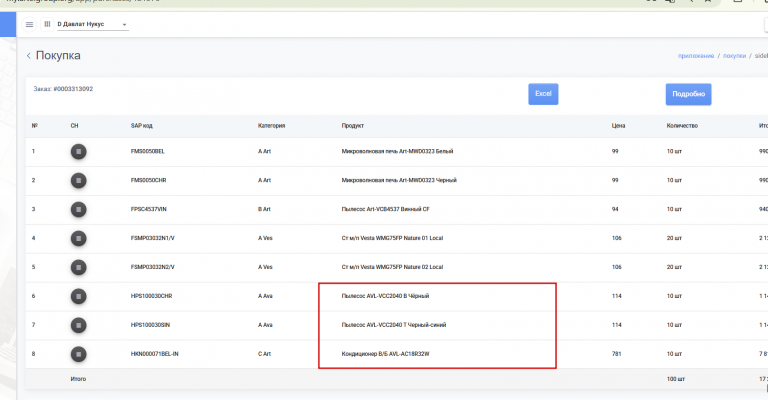Click product Микроволновая печь Art-MWD0323 Белый
Viewport: 768px width, 400px height.
coord(397,151)
